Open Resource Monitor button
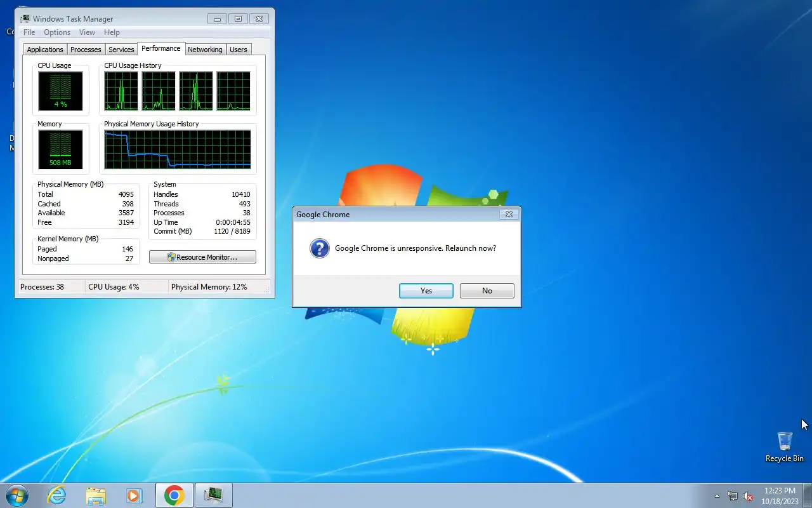 point(202,257)
